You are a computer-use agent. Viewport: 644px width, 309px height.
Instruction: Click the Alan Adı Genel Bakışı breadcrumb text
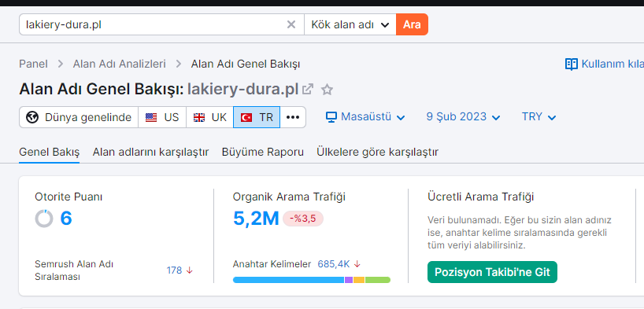click(246, 64)
